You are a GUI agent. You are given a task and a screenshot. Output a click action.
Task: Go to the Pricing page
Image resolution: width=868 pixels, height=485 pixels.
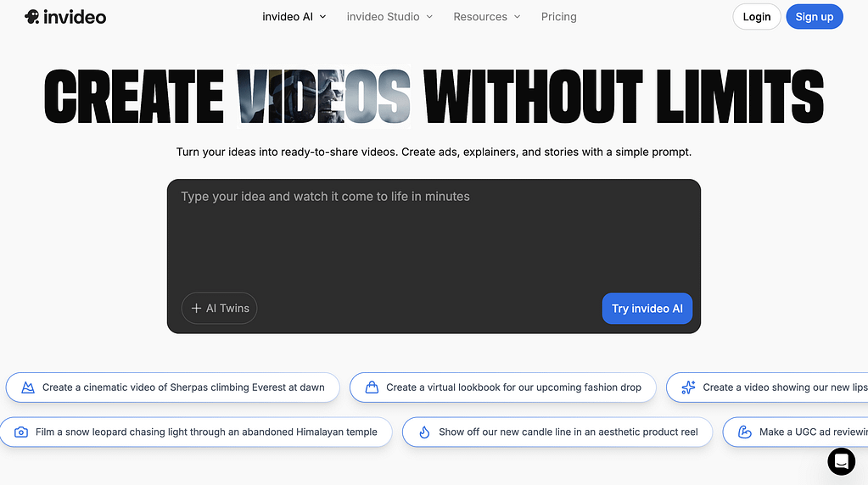pyautogui.click(x=558, y=17)
